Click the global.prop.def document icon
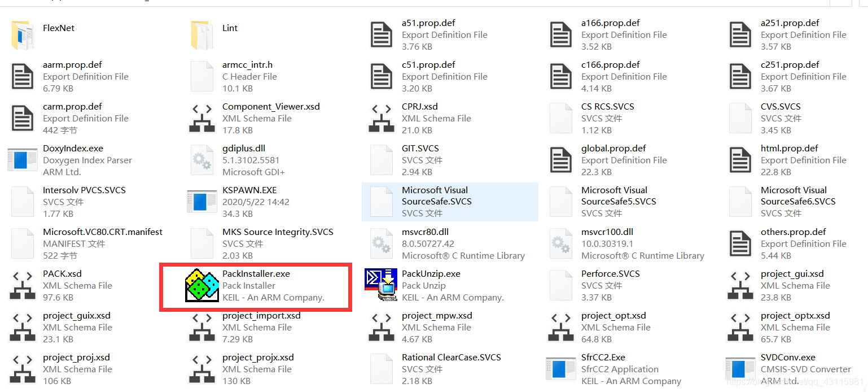Screen dimensions: 868x392 tap(561, 160)
